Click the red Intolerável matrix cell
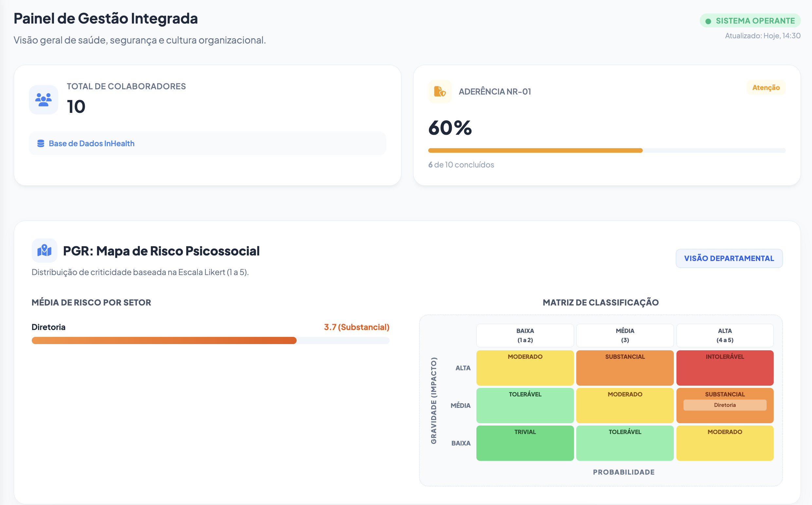Image resolution: width=812 pixels, height=505 pixels. pos(724,368)
